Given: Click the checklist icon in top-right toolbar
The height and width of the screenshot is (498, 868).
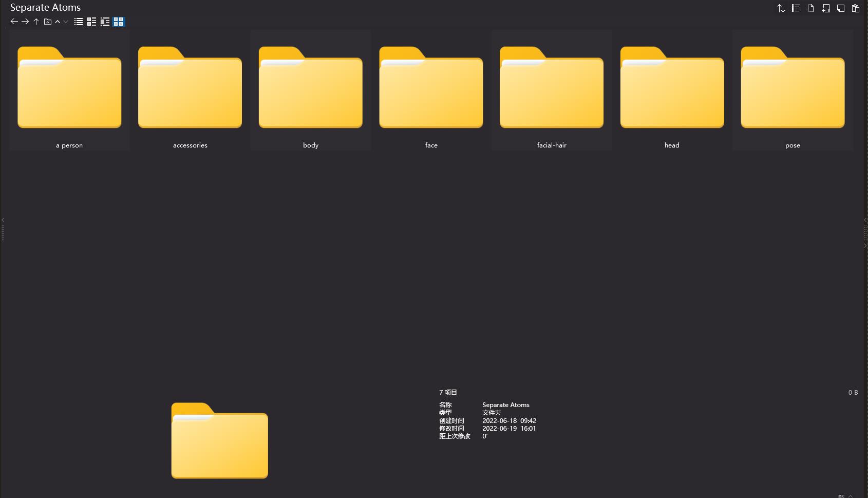Looking at the screenshot, I should (x=796, y=8).
